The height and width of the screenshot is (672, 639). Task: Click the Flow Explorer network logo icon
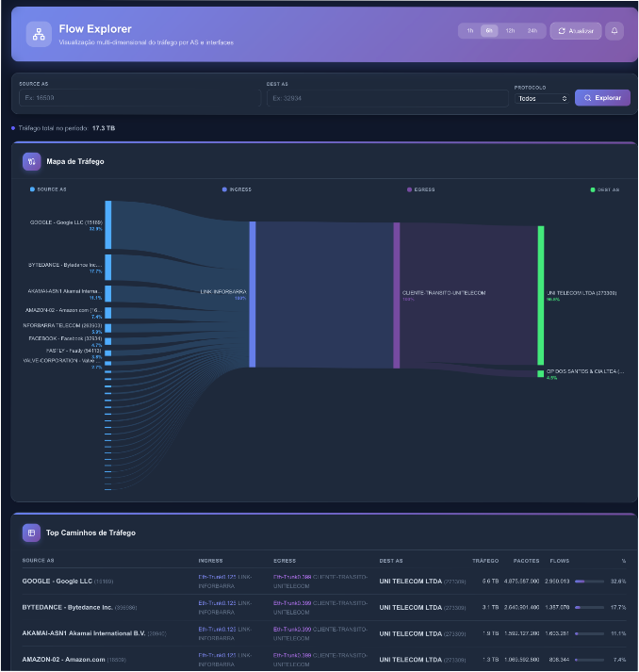[39, 34]
